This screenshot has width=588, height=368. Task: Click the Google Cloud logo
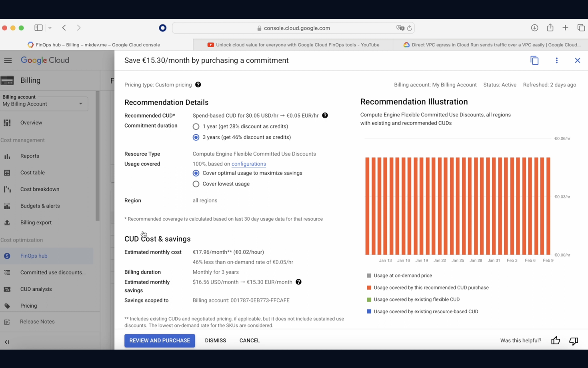(45, 60)
